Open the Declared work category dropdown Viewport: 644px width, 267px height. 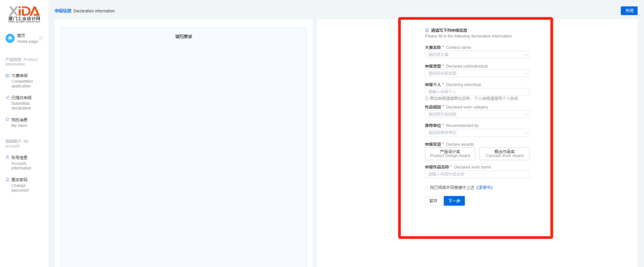pyautogui.click(x=476, y=114)
